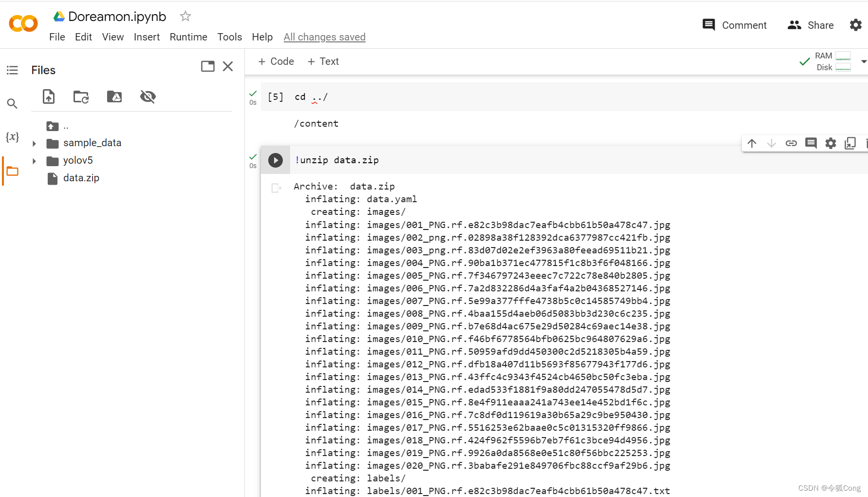Open the Runtime menu
The height and width of the screenshot is (497, 868).
coord(188,37)
